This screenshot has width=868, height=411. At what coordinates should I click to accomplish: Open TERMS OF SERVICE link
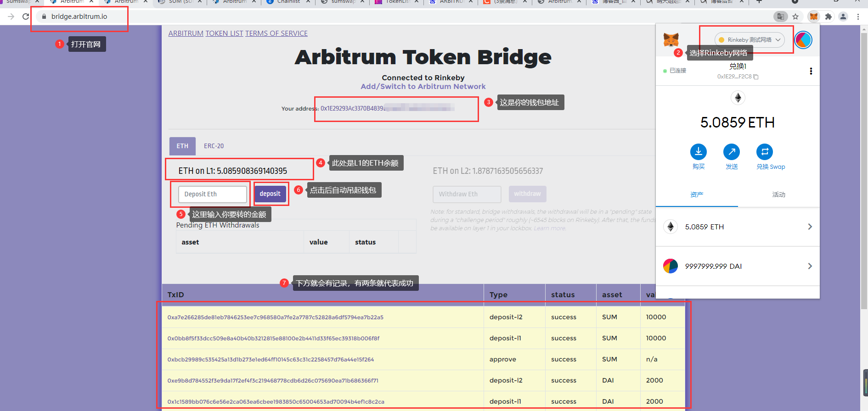276,33
